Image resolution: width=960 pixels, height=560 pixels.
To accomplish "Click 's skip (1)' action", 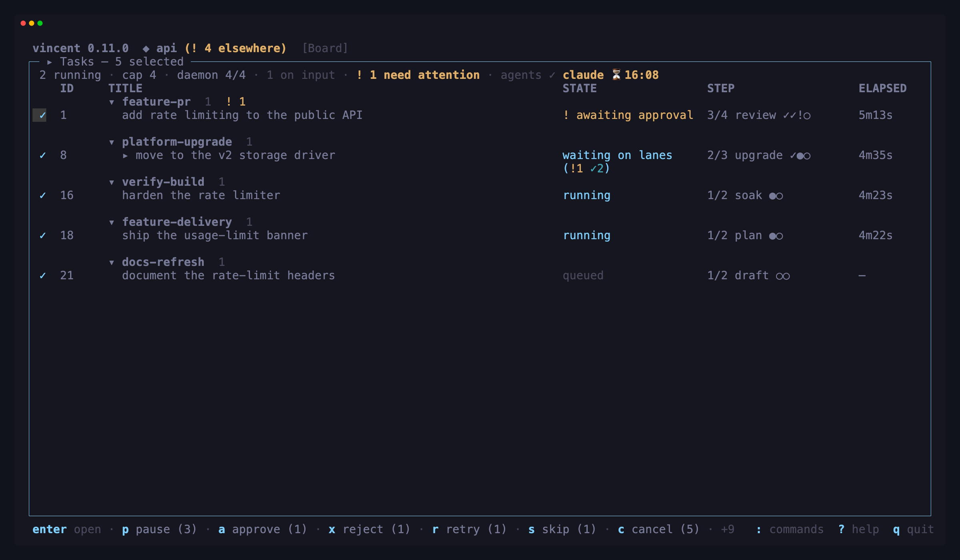I will click(x=562, y=530).
